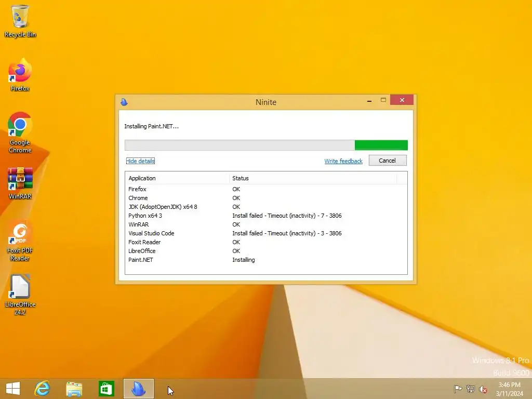
Task: Select the LibreOffice row in the list
Action: click(266, 251)
